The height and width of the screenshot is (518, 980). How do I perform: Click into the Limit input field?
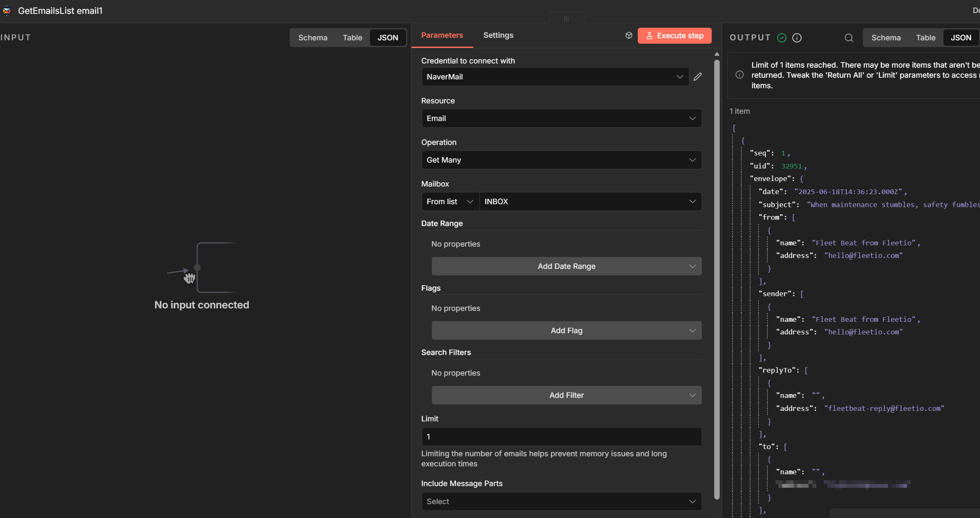pos(561,437)
